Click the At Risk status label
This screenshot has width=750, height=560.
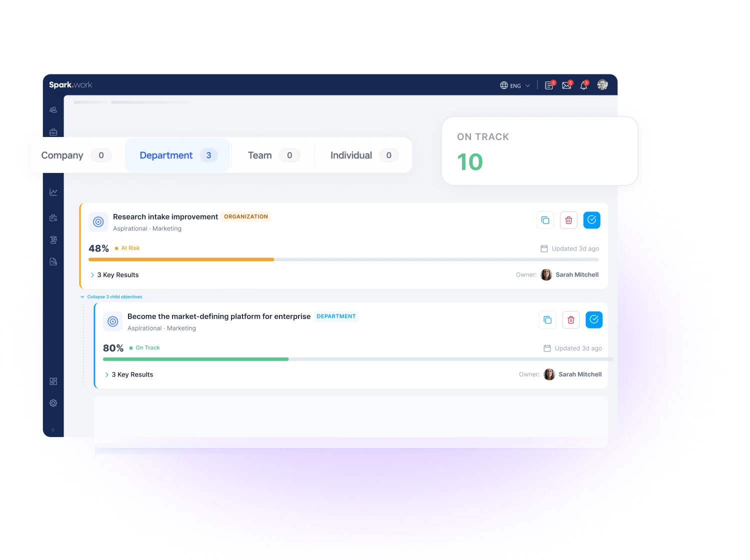[x=127, y=248]
